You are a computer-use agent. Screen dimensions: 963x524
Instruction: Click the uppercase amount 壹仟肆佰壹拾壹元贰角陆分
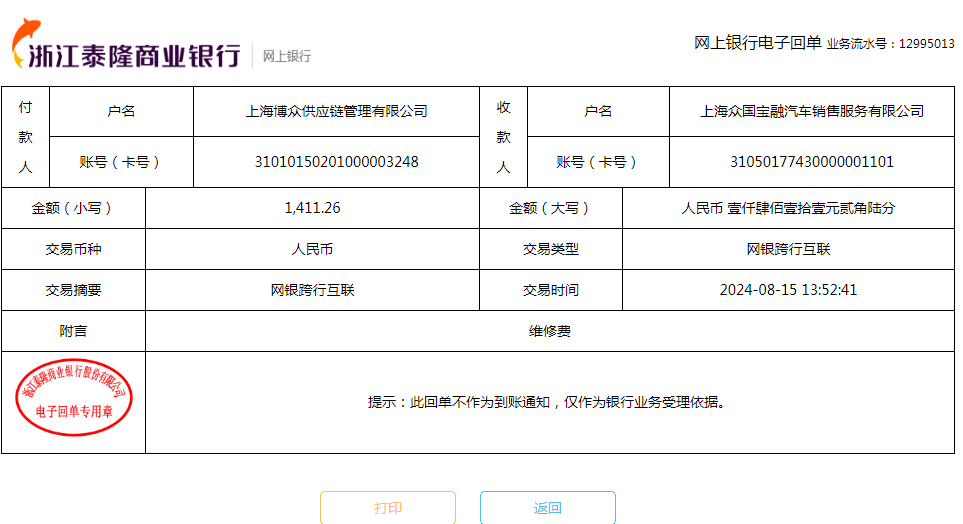click(x=788, y=208)
